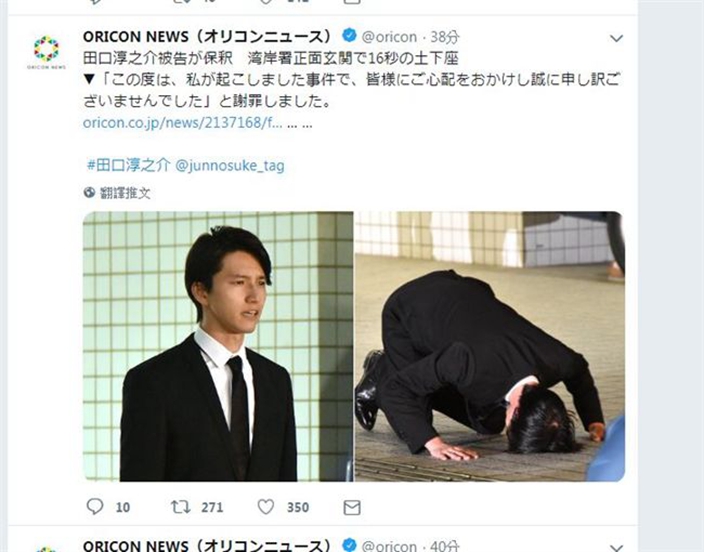Open the ORICON NEWS account name
The image size is (704, 552).
[x=207, y=36]
